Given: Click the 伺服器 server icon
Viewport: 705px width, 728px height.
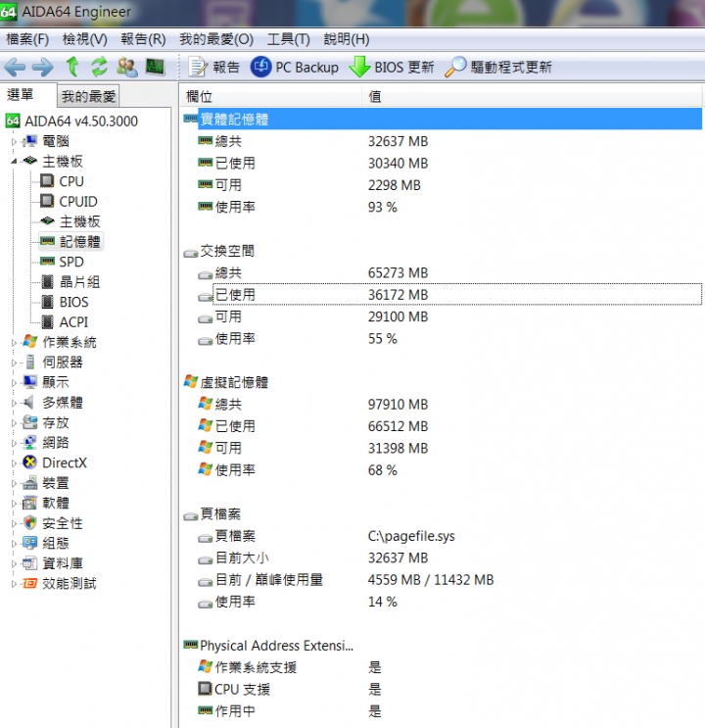Looking at the screenshot, I should point(30,363).
